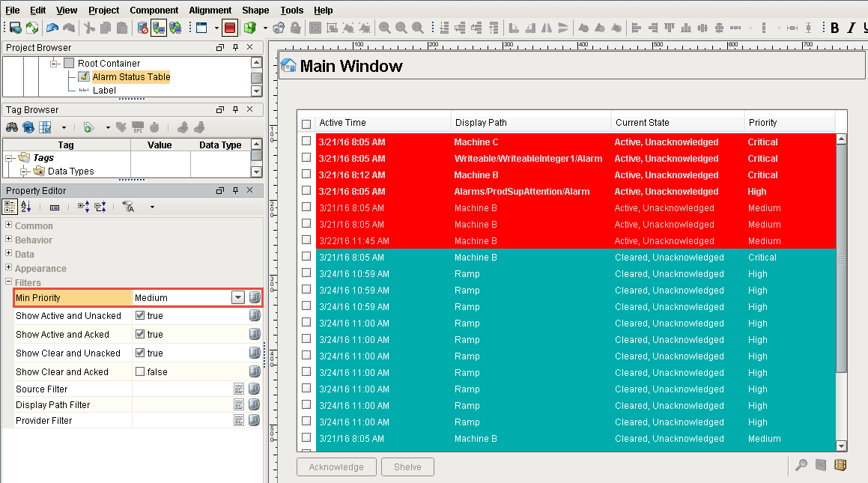Open the Min Priority dropdown
Viewport: 868px width, 483px height.
[238, 297]
